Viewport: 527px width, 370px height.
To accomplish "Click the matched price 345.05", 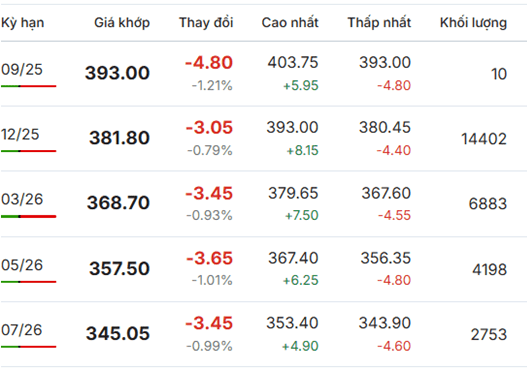I will (x=118, y=333).
